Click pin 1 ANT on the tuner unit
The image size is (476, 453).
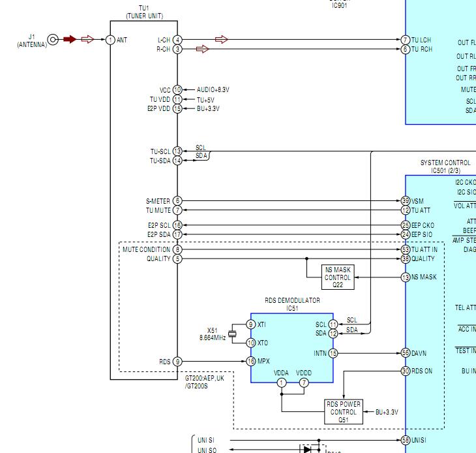pyautogui.click(x=111, y=40)
